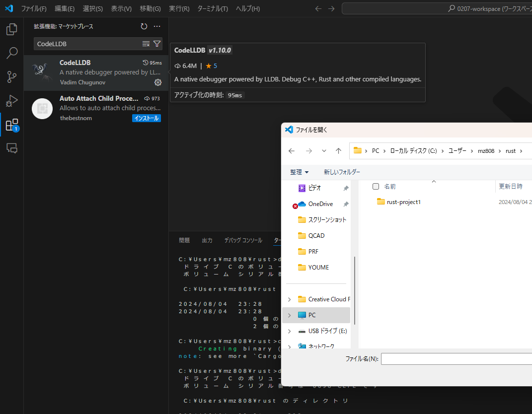Toggle the select-all checkbox in file list
The image size is (532, 414).
point(376,187)
